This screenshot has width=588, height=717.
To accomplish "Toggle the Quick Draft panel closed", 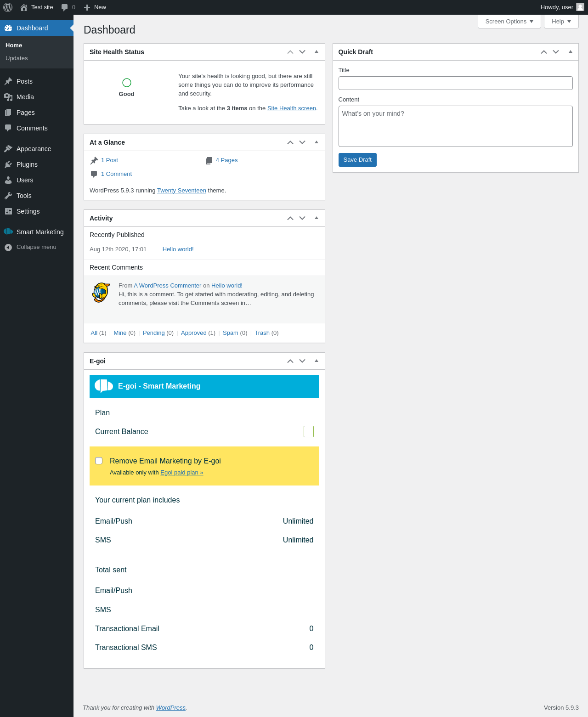I will 571,52.
